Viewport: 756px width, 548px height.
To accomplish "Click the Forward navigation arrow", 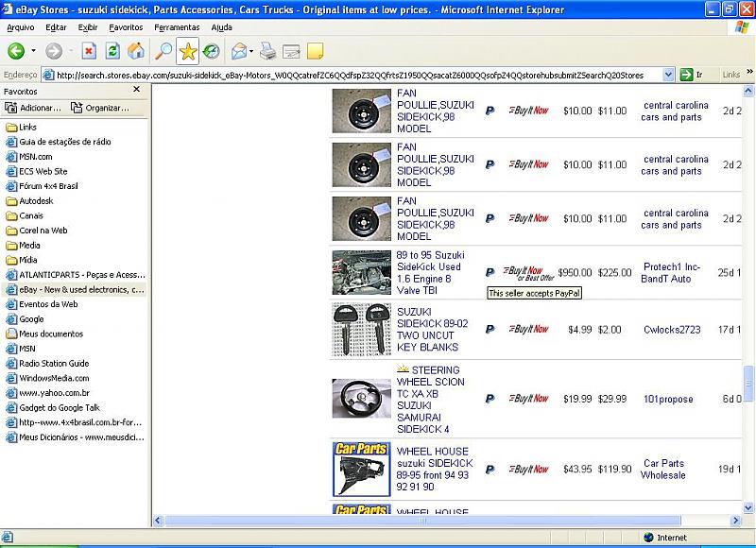I will 54,51.
